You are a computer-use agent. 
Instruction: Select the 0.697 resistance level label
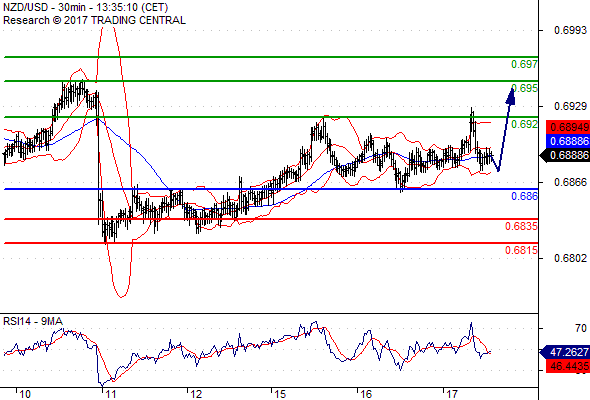(x=525, y=64)
